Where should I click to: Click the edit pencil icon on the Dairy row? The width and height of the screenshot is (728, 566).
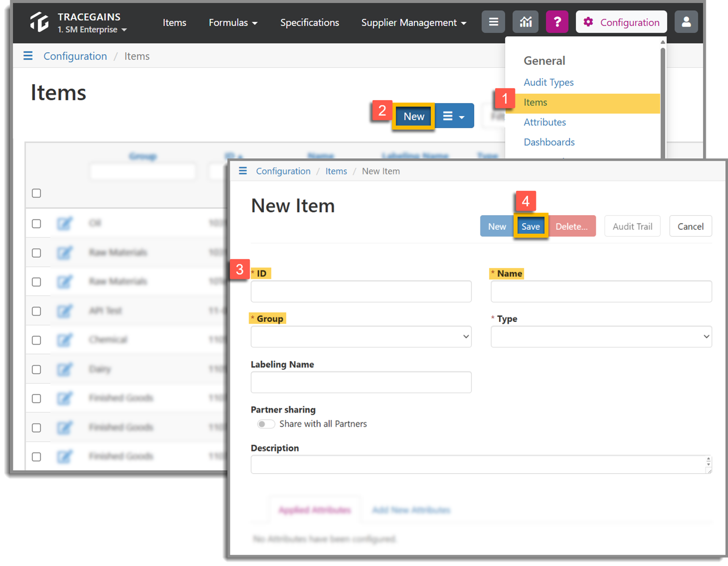click(65, 369)
